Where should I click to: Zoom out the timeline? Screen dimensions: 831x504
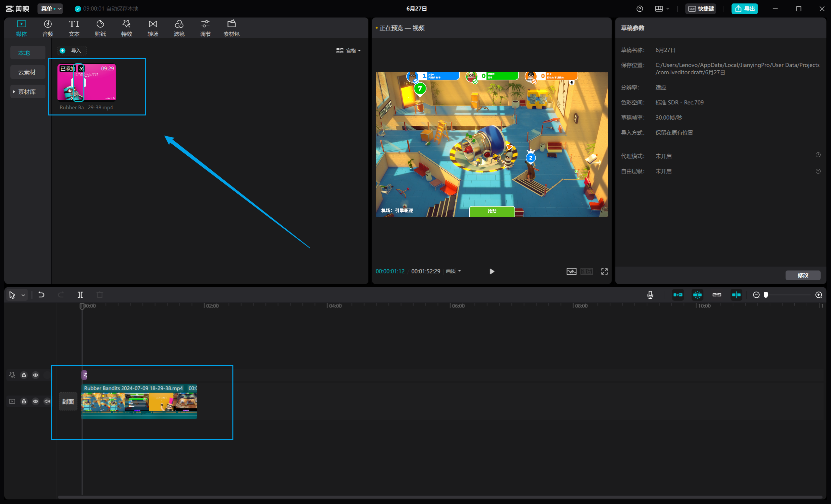pos(756,295)
